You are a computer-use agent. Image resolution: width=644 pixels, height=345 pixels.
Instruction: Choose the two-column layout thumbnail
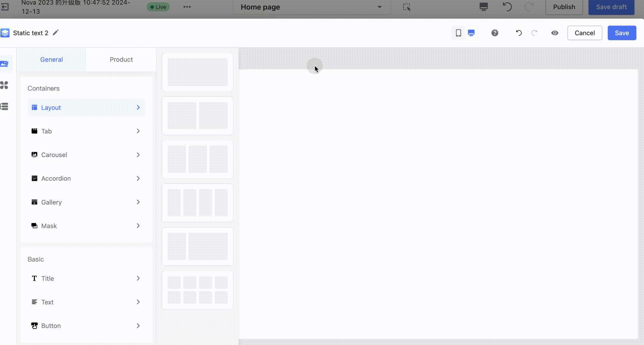click(x=197, y=116)
